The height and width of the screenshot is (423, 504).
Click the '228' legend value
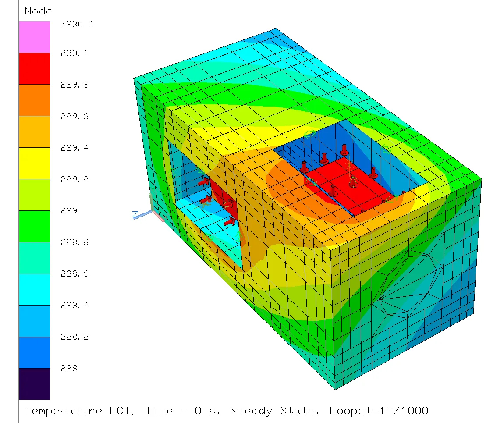69,368
